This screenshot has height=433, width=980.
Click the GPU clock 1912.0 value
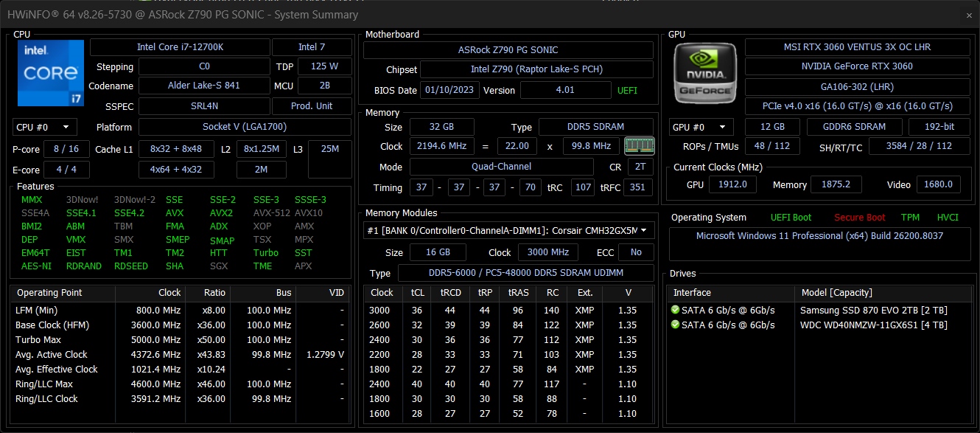pyautogui.click(x=732, y=184)
